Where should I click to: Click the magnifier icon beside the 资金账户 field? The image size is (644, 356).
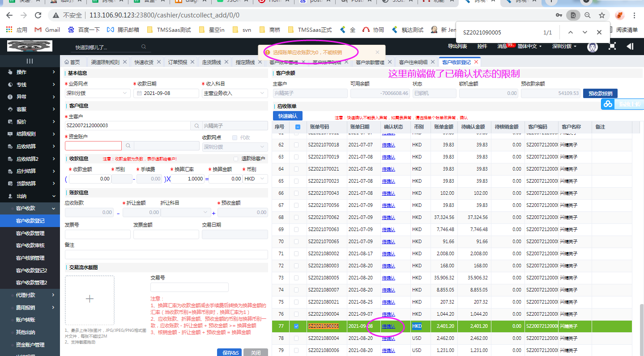128,146
